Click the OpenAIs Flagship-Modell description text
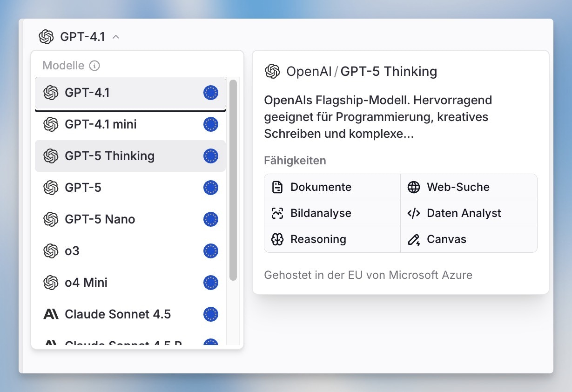This screenshot has width=572, height=392. 378,117
